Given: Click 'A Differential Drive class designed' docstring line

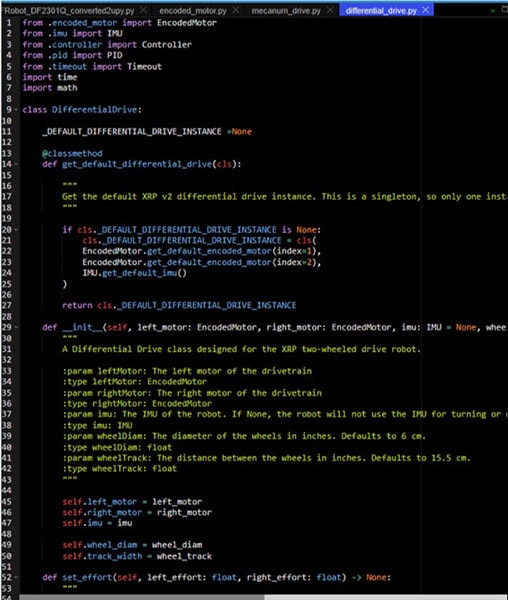Looking at the screenshot, I should pyautogui.click(x=241, y=349).
